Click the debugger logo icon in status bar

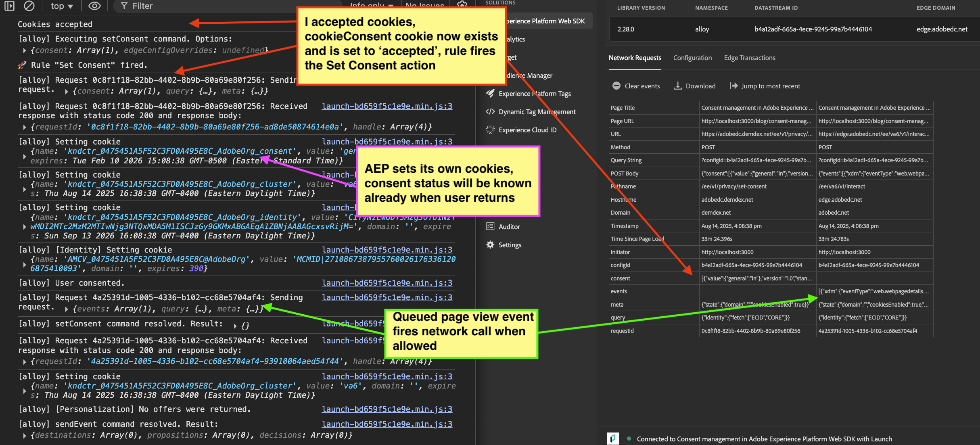coord(612,439)
